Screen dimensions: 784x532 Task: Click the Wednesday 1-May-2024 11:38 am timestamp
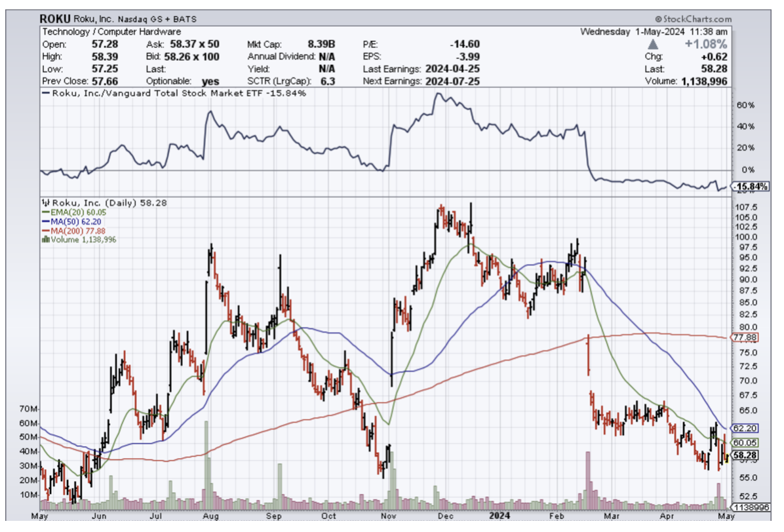point(654,31)
